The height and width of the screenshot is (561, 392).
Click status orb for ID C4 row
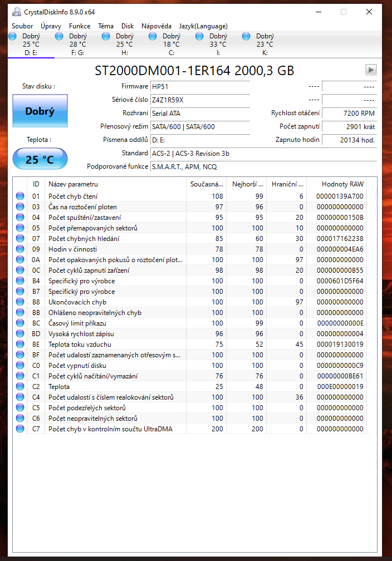coord(20,397)
